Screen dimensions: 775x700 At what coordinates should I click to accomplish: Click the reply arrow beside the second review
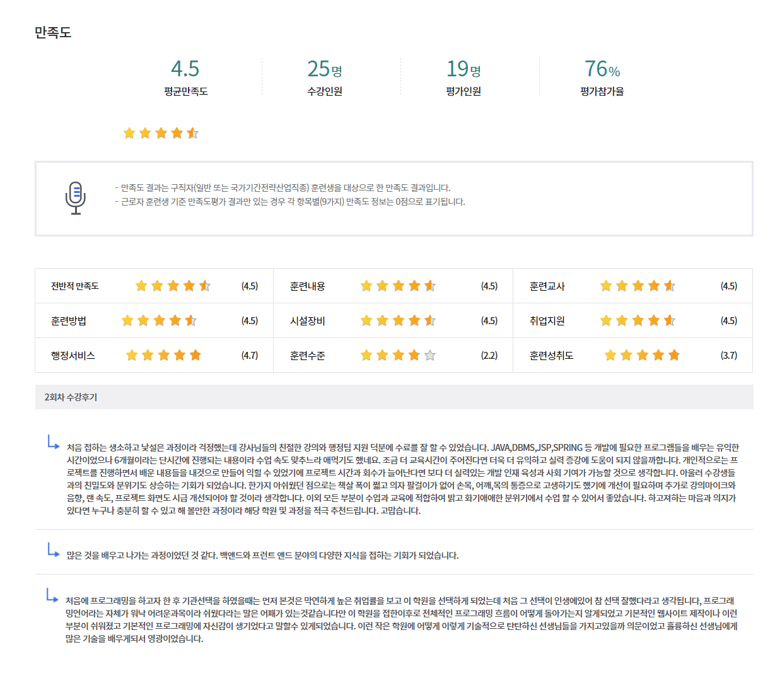click(x=53, y=550)
